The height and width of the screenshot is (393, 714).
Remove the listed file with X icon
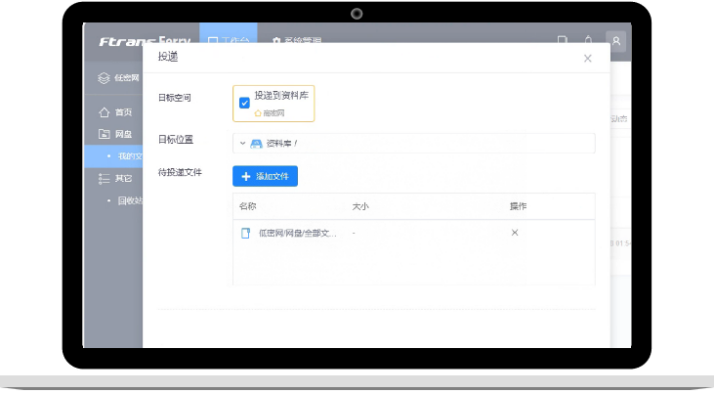pos(515,233)
